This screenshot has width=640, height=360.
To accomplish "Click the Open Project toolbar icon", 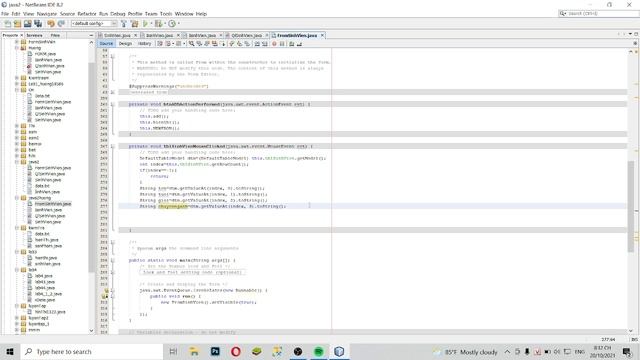I will (x=27, y=24).
